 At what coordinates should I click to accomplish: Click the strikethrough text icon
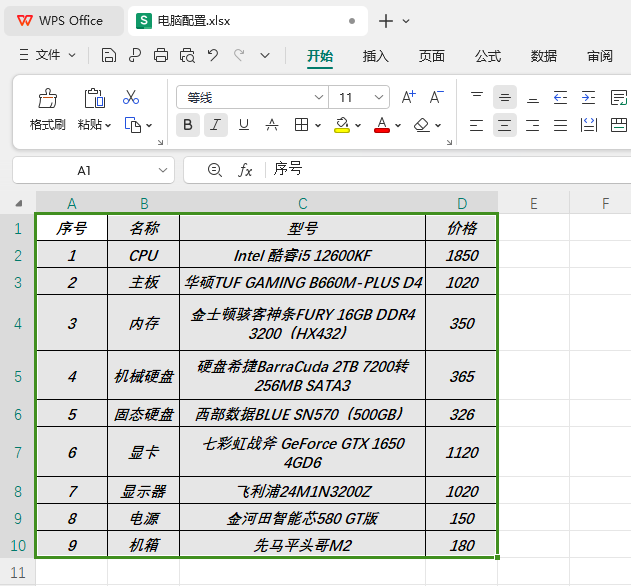click(x=272, y=125)
